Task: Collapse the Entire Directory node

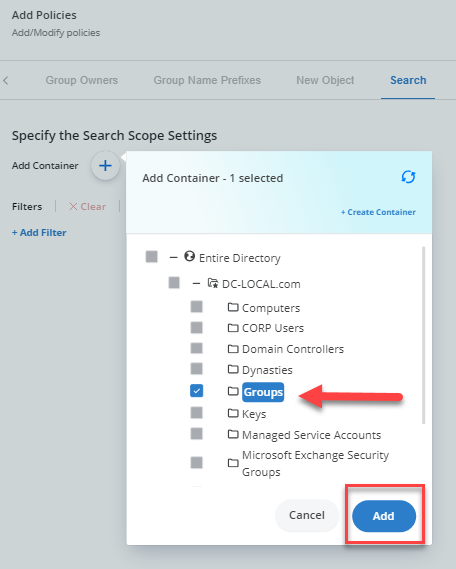Action: 173,258
